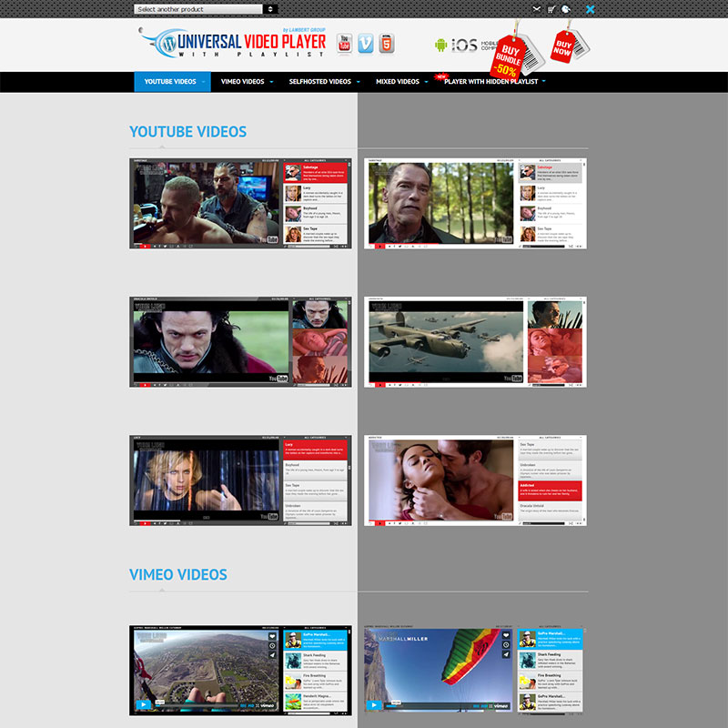Expand the Selfhosted Videos menu arrow
The width and height of the screenshot is (728, 728).
click(x=359, y=82)
